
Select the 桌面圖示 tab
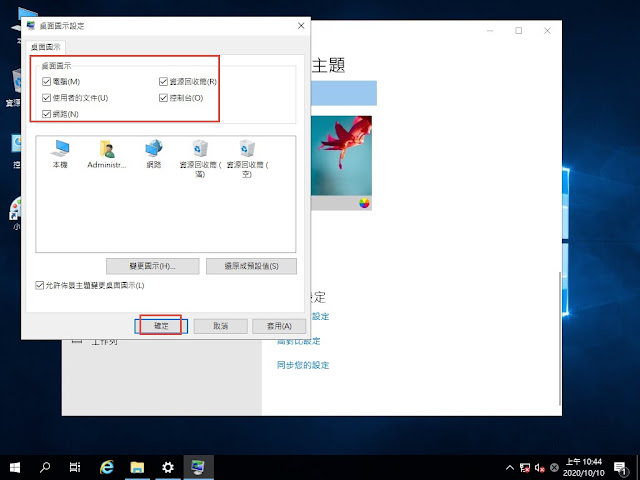[46, 47]
